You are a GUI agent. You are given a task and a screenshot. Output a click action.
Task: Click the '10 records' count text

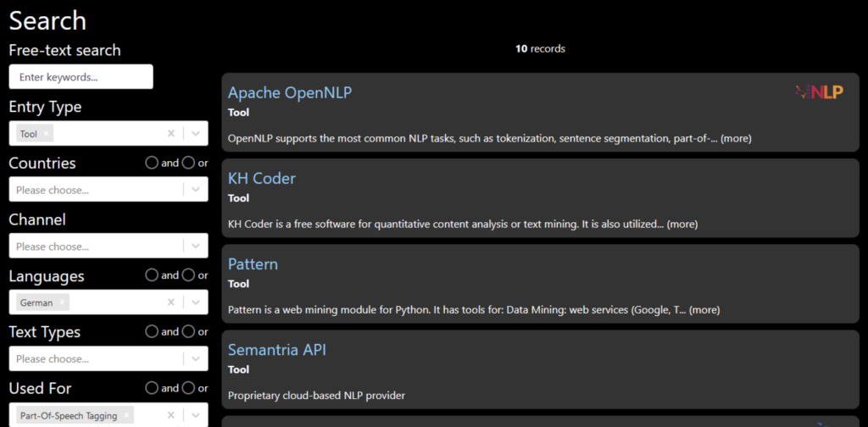pyautogui.click(x=540, y=48)
